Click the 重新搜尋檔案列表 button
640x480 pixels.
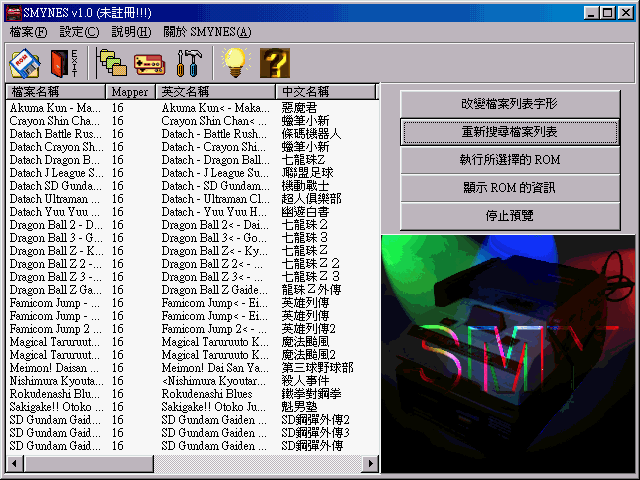(510, 132)
